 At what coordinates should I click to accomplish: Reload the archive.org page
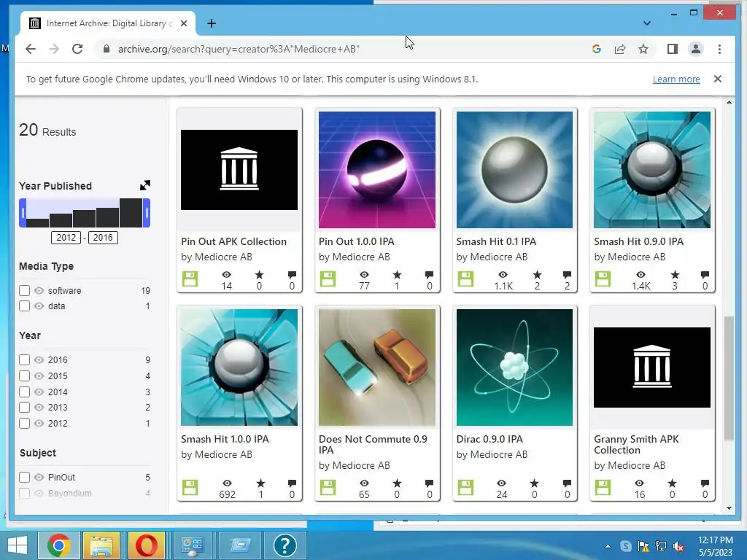77,49
